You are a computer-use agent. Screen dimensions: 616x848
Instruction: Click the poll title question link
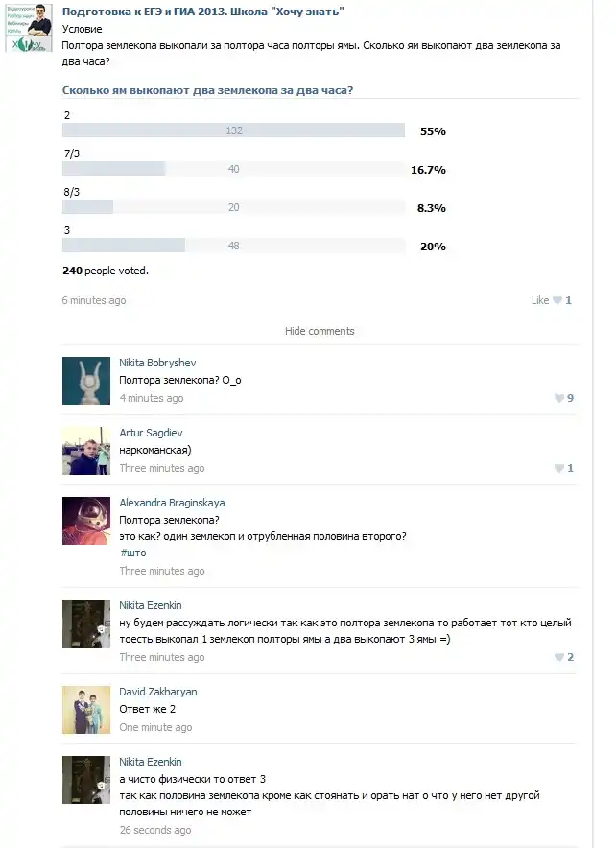click(207, 90)
